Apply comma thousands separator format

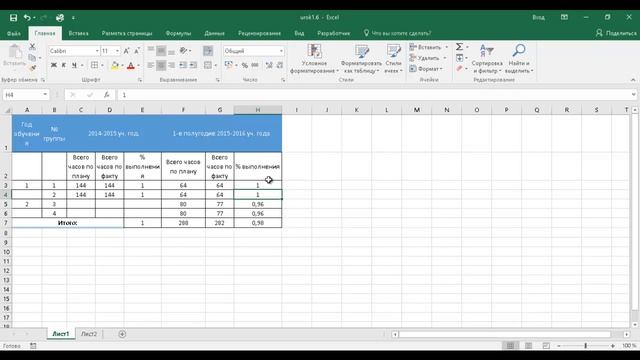[x=255, y=65]
